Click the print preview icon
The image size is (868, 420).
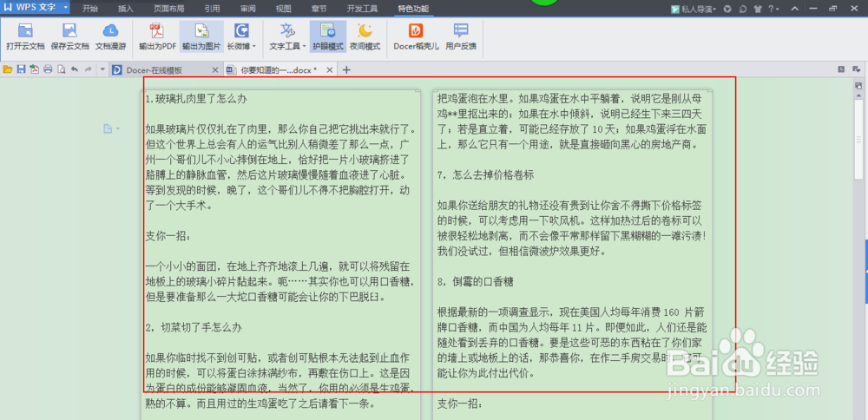click(x=61, y=69)
